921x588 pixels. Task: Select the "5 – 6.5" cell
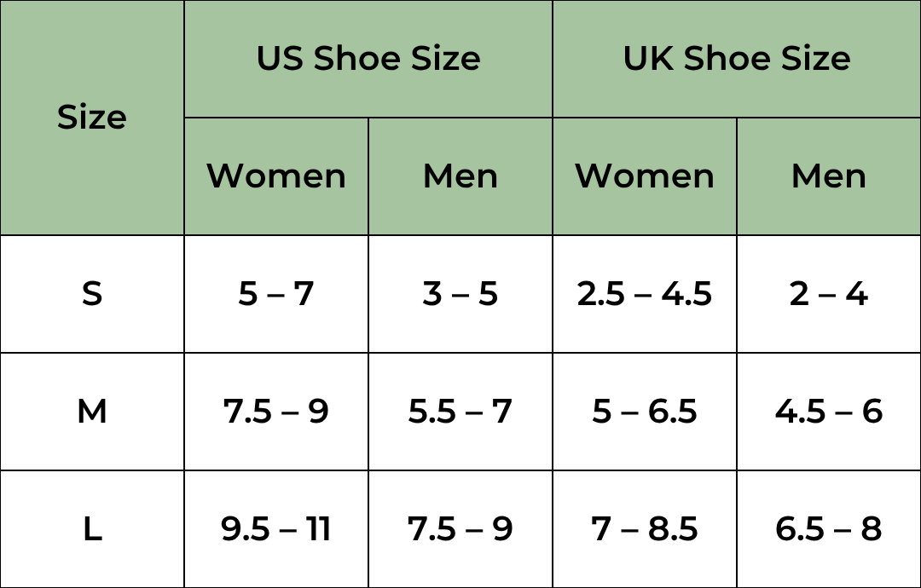tap(645, 412)
